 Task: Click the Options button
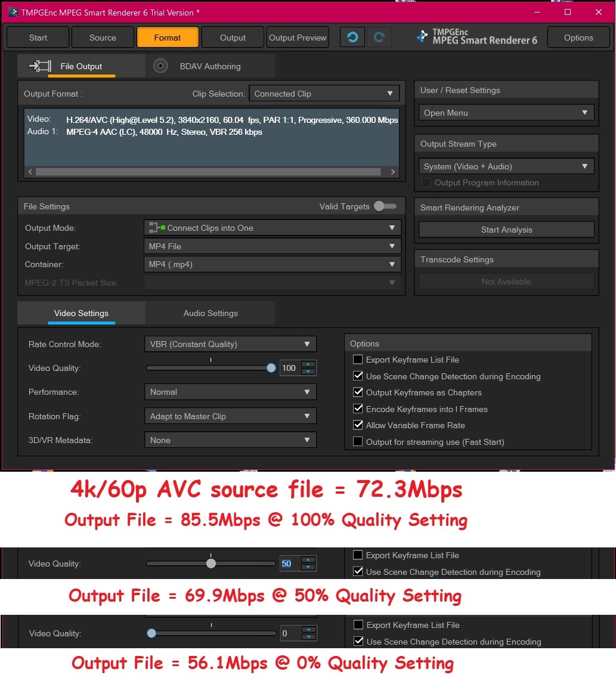pos(578,38)
